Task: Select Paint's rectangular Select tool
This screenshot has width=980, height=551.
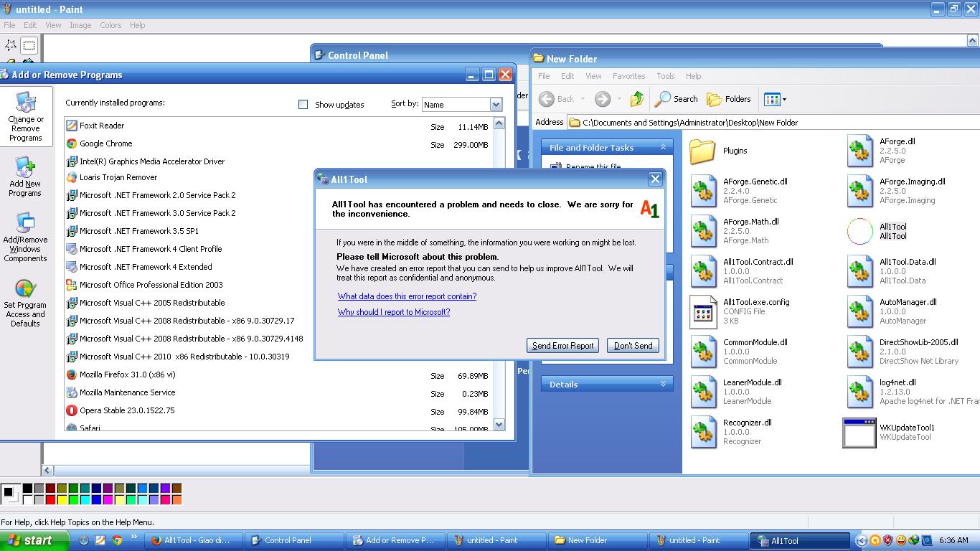Action: pyautogui.click(x=29, y=45)
